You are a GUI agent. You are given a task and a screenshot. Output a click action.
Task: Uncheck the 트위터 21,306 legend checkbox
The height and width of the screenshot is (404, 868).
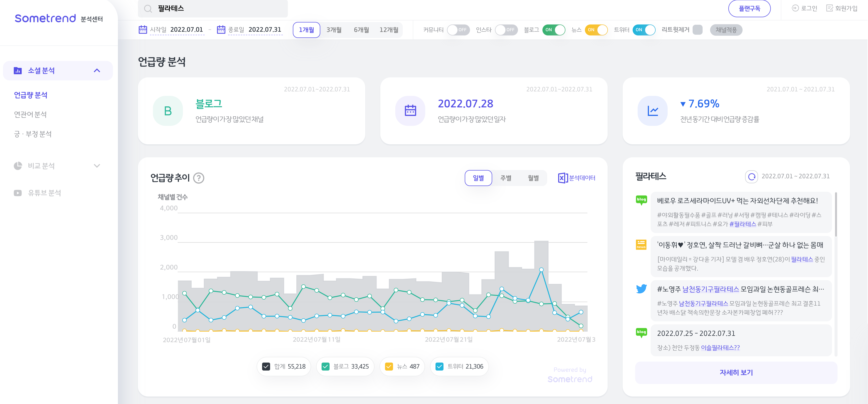(439, 366)
